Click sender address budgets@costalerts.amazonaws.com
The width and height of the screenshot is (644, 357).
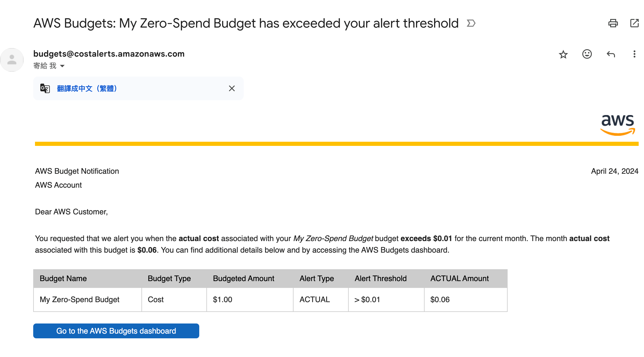click(x=109, y=54)
